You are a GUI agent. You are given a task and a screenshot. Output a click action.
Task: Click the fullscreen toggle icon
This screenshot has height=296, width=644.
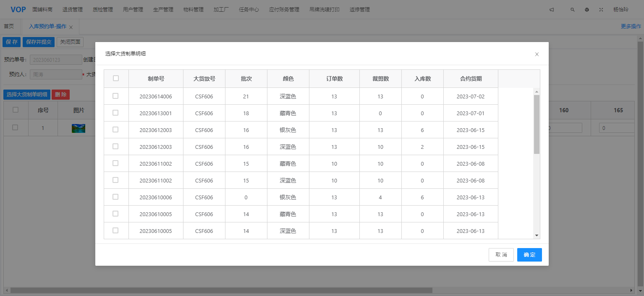pyautogui.click(x=601, y=10)
